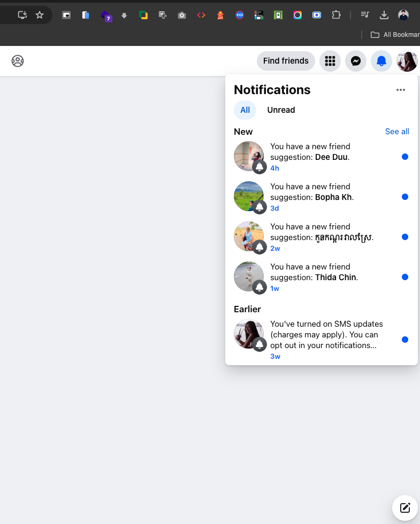Expand account menu via profile picture
The width and height of the screenshot is (420, 524).
tap(407, 61)
